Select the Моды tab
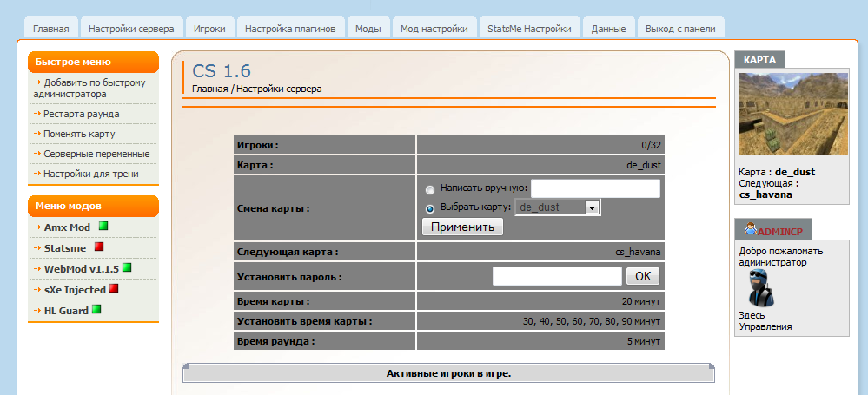 368,29
